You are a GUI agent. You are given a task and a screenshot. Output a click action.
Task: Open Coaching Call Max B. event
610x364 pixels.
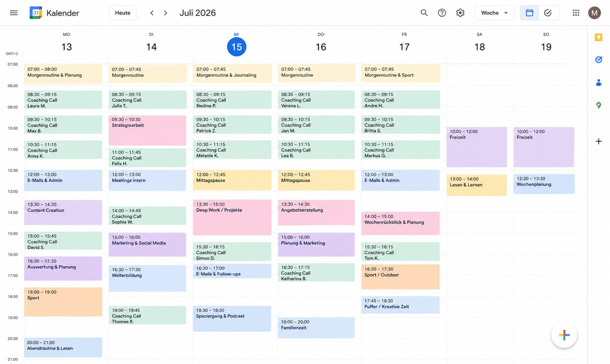pyautogui.click(x=63, y=125)
